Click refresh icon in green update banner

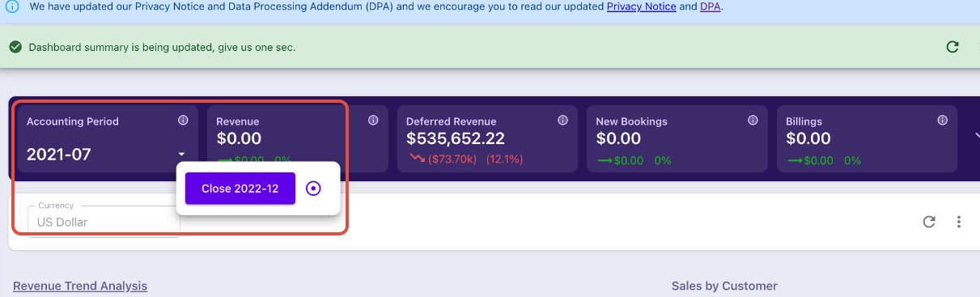click(952, 47)
